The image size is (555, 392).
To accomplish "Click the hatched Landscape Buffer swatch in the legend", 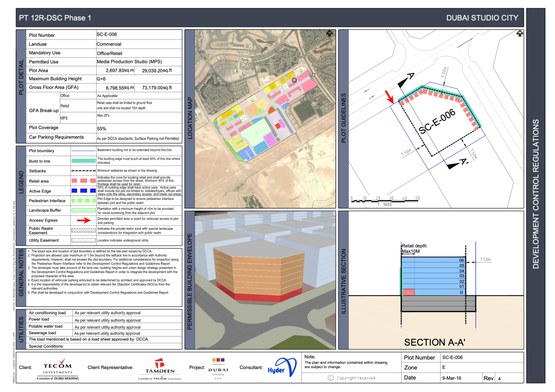I will coord(83,210).
